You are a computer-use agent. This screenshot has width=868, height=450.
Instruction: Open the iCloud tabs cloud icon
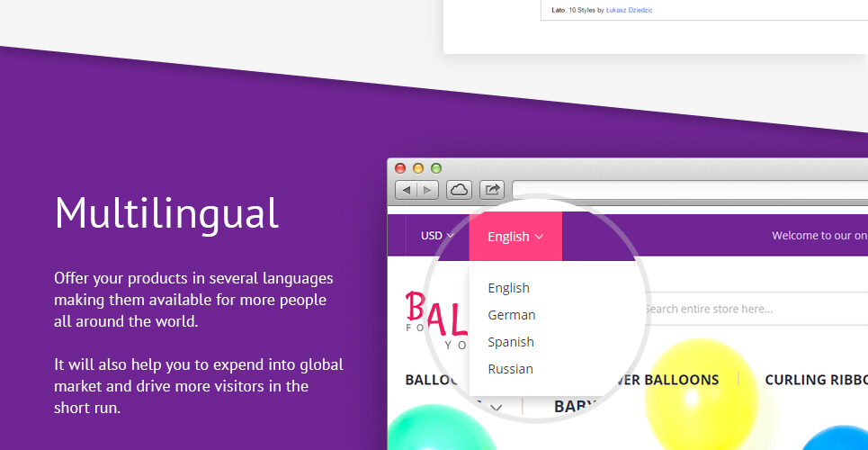point(459,190)
